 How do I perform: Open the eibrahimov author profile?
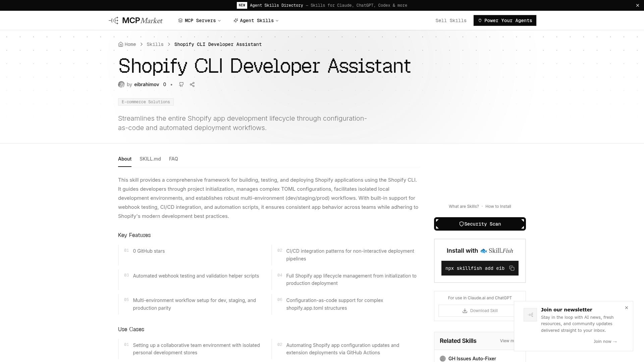(x=147, y=84)
